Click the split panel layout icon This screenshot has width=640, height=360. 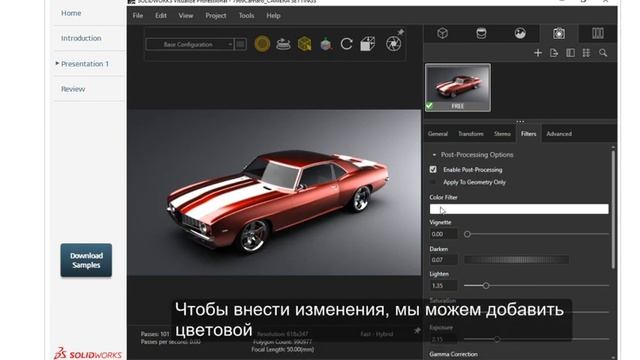570,53
